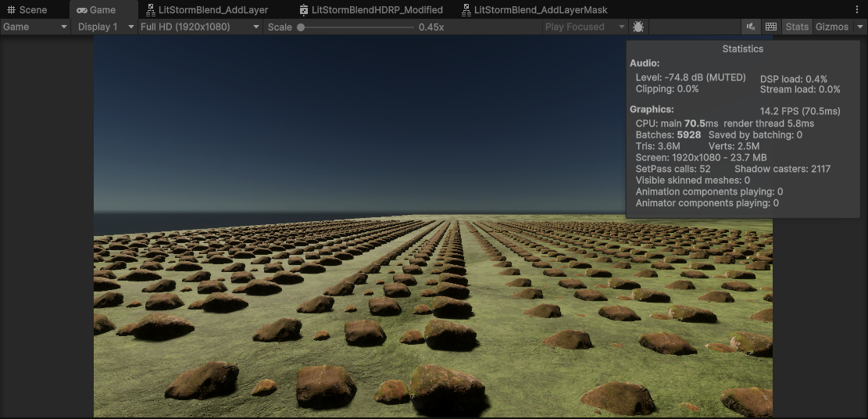Click the Game tab gamepad icon

pyautogui.click(x=82, y=10)
